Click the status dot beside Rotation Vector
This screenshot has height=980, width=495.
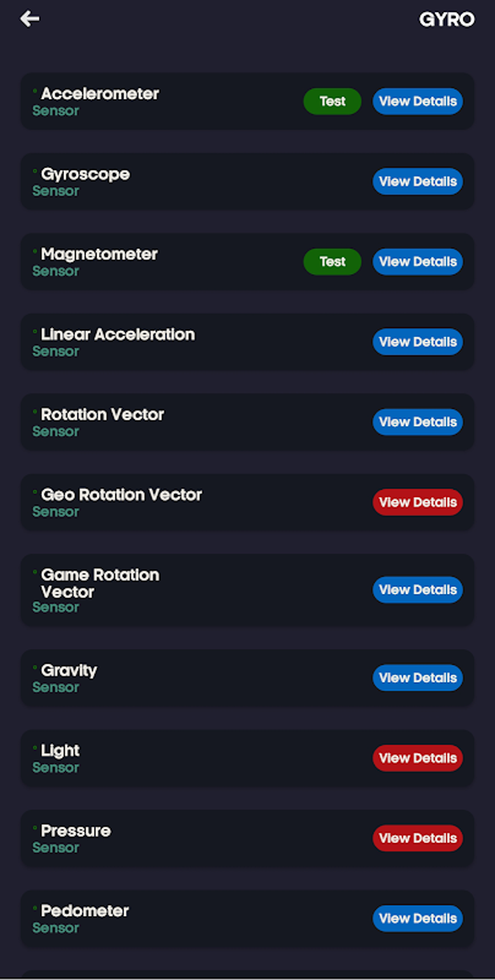click(x=35, y=410)
